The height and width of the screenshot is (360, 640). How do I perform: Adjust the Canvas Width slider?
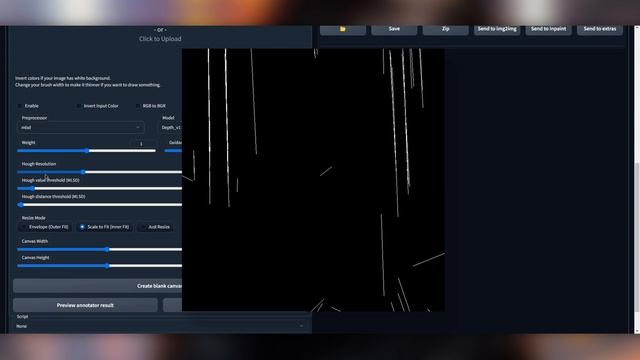(x=99, y=249)
